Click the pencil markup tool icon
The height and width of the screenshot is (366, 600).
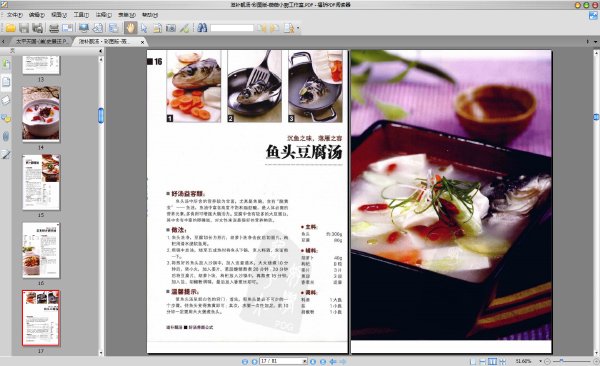(x=184, y=28)
